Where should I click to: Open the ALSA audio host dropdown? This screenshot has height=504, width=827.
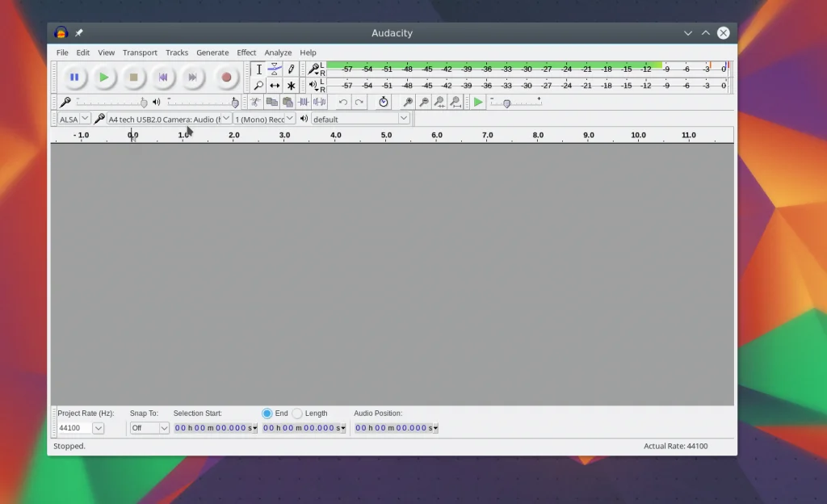(x=74, y=120)
